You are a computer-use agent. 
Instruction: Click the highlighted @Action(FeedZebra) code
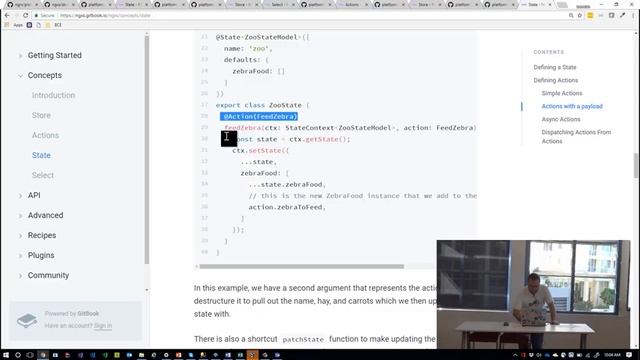click(259, 117)
